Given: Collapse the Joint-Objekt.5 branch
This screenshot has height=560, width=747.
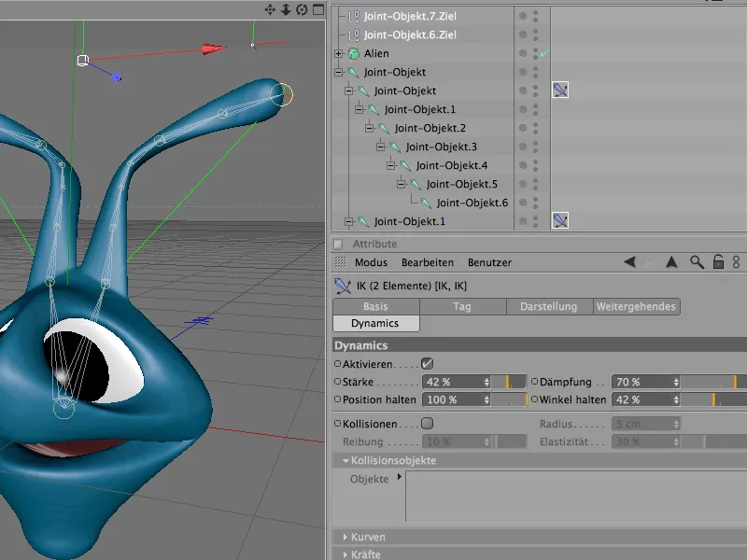Looking at the screenshot, I should coord(402,184).
